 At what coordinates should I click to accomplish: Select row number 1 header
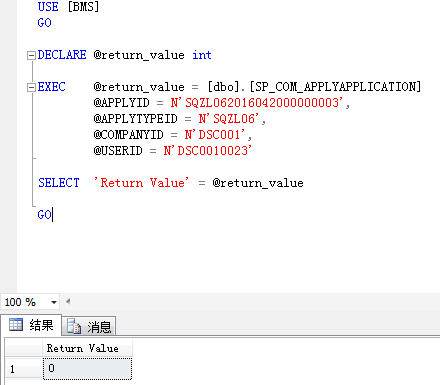coord(23,369)
